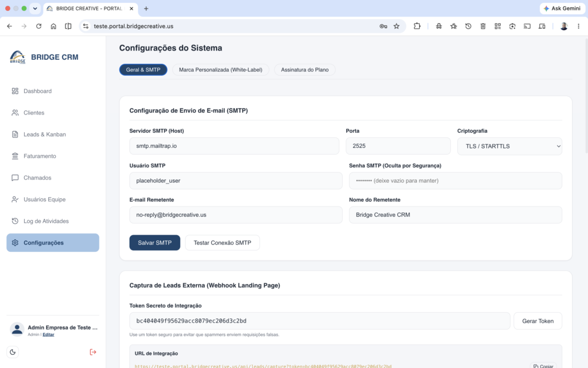Click the device/responsive view toolbar icon
Image resolution: width=588 pixels, height=368 pixels.
542,26
